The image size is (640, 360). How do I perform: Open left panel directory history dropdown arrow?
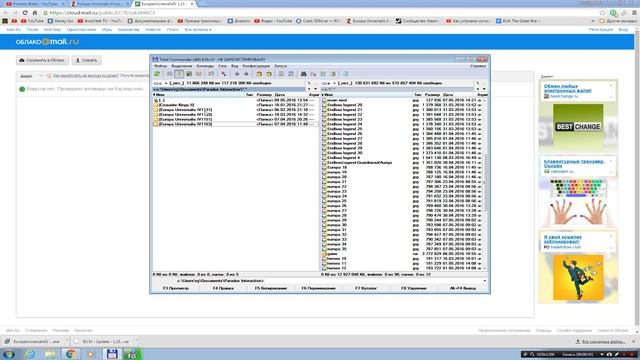pyautogui.click(x=315, y=89)
